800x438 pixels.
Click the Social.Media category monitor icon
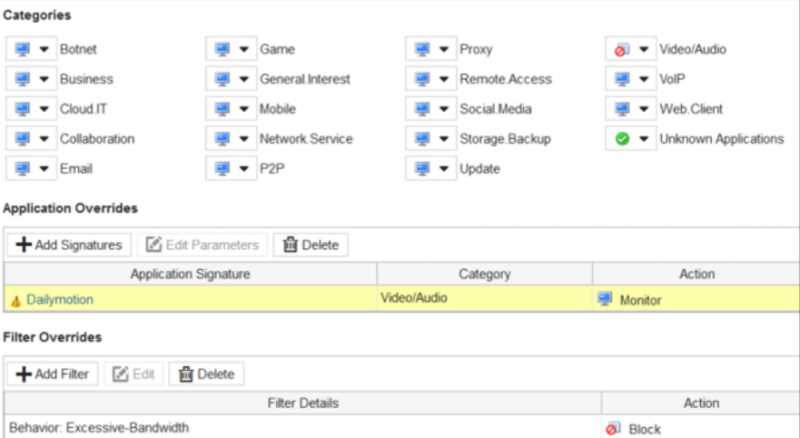(422, 109)
